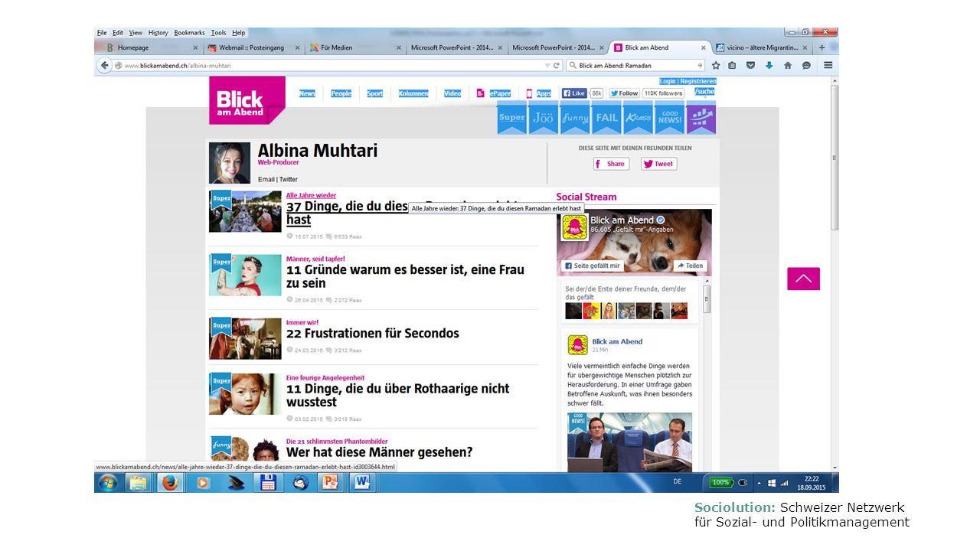The height and width of the screenshot is (551, 980).
Task: Open the View menu
Action: (x=136, y=33)
